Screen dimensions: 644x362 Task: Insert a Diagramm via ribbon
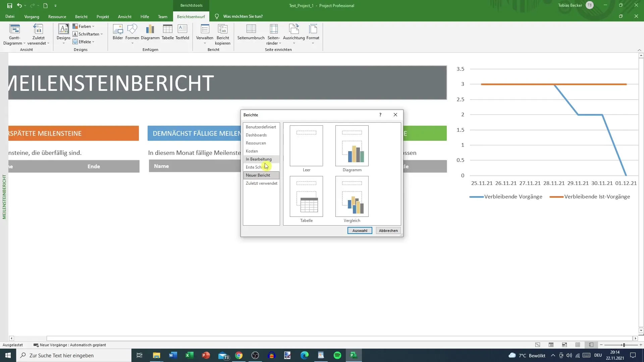pyautogui.click(x=150, y=32)
